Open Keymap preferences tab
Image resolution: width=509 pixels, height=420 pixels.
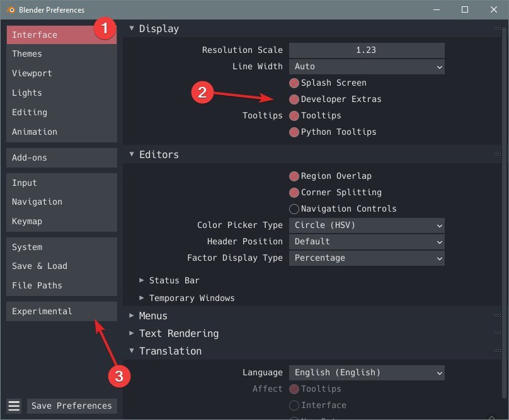point(61,222)
